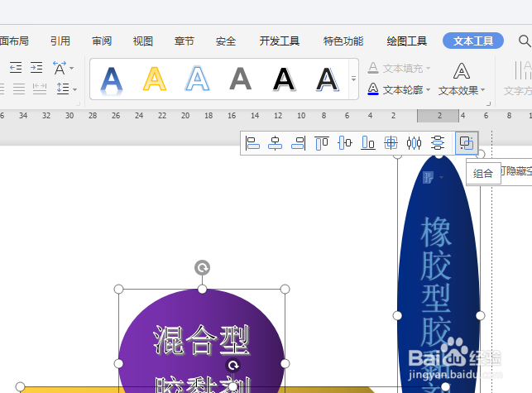Click the distributed alignment icon
This screenshot has height=393, width=532.
tap(40, 89)
